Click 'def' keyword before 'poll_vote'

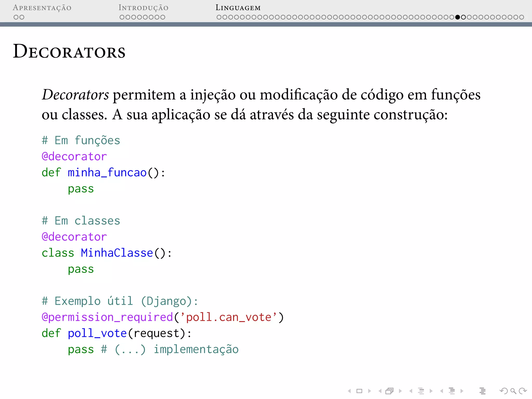click(51, 333)
